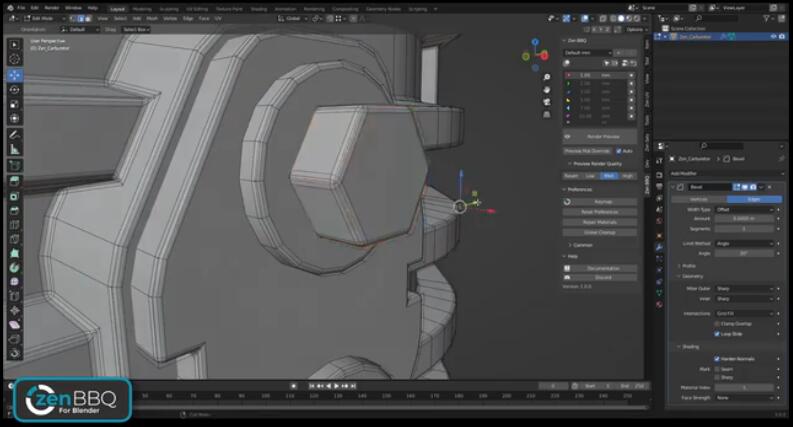
Task: Toggle the Mark Sharp checkbox
Action: tap(717, 377)
